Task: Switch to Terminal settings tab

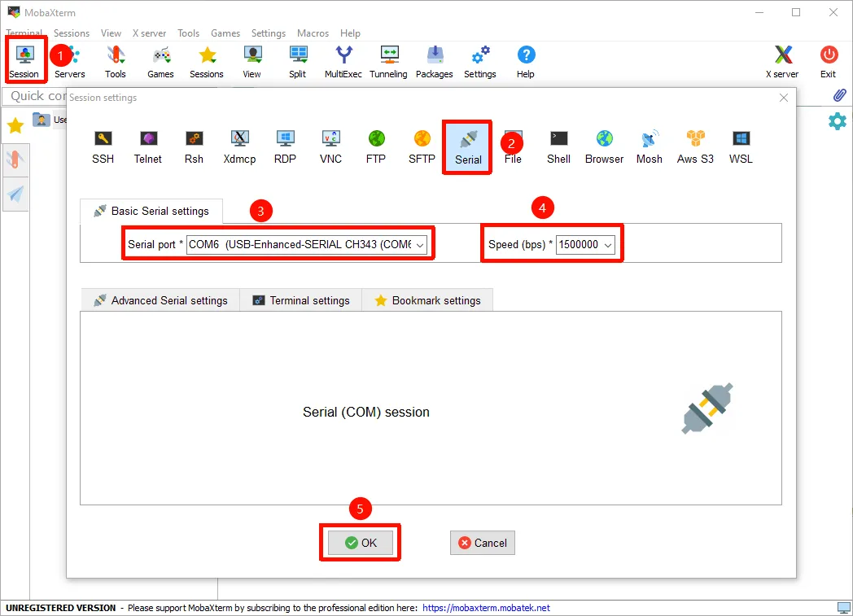Action: [x=301, y=300]
